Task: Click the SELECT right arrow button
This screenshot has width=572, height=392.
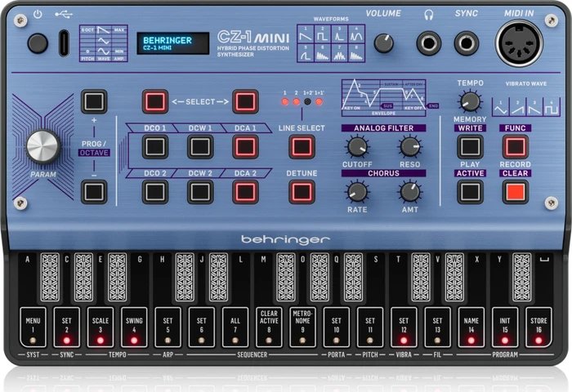Action: click(x=245, y=101)
